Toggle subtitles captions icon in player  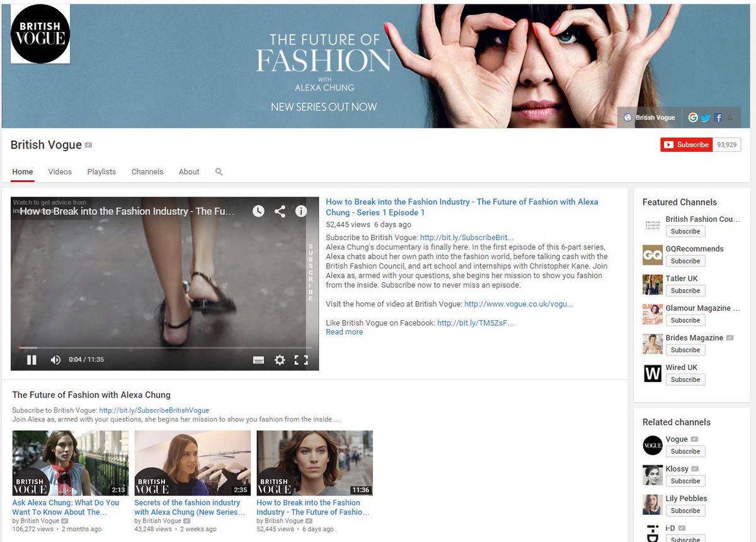[258, 360]
